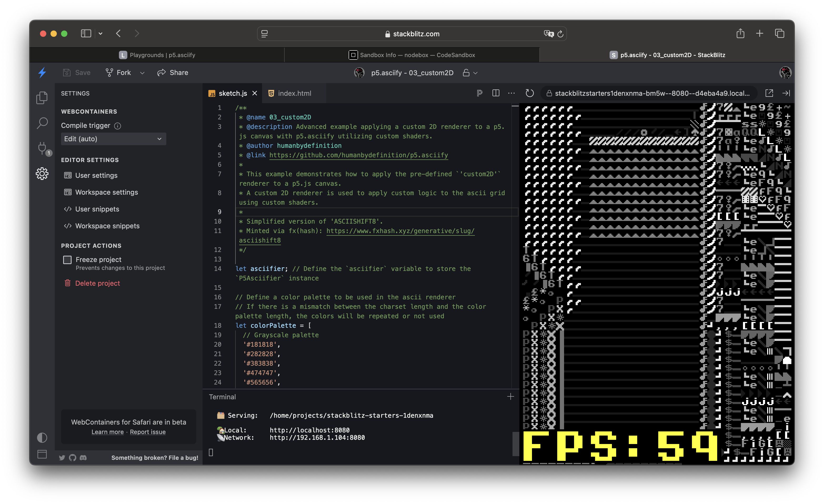Click Delete project

(x=92, y=283)
